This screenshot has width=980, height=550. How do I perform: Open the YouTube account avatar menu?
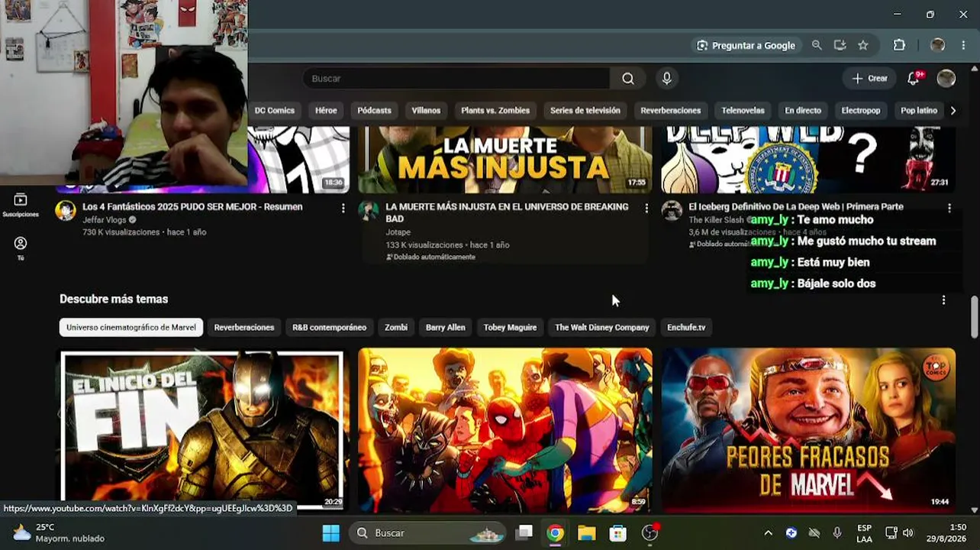(x=946, y=79)
